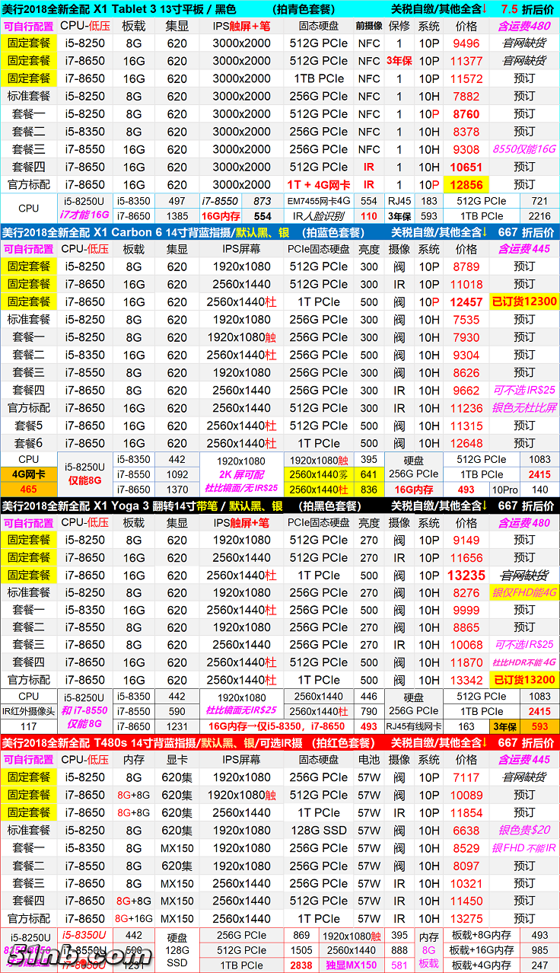Click the note '银色无杜比屏'

(524, 408)
